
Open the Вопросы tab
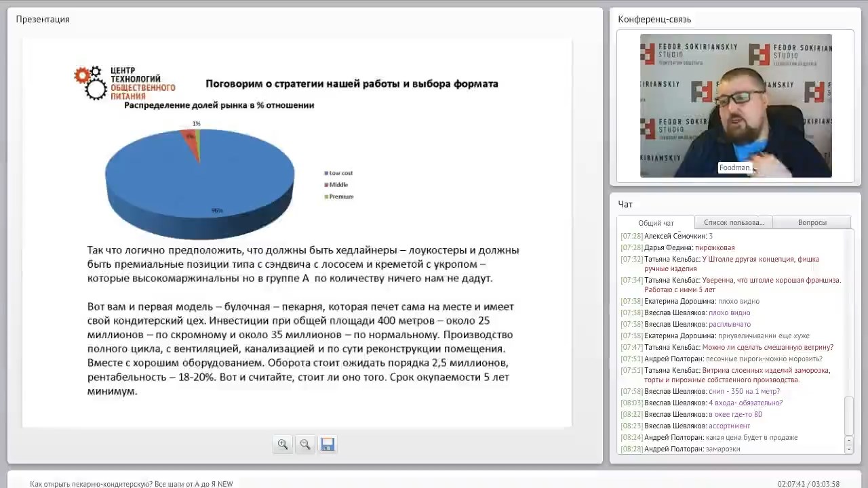812,222
